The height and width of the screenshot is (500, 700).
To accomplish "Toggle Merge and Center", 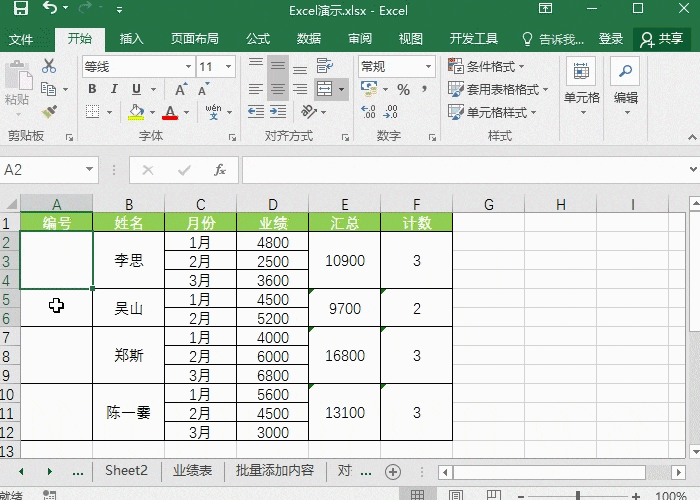I will tap(325, 89).
